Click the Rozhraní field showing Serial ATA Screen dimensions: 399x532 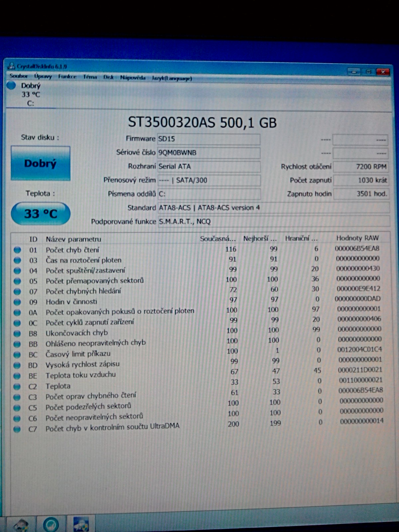(x=209, y=167)
